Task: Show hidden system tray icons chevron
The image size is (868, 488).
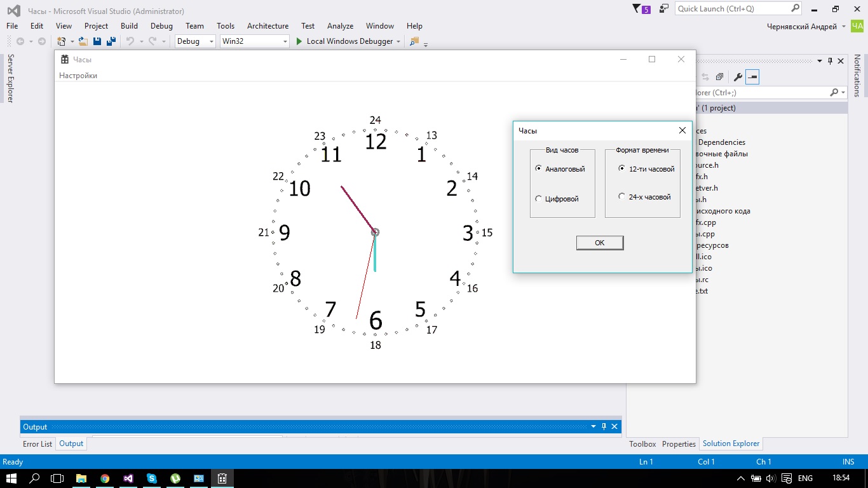Action: pyautogui.click(x=741, y=478)
